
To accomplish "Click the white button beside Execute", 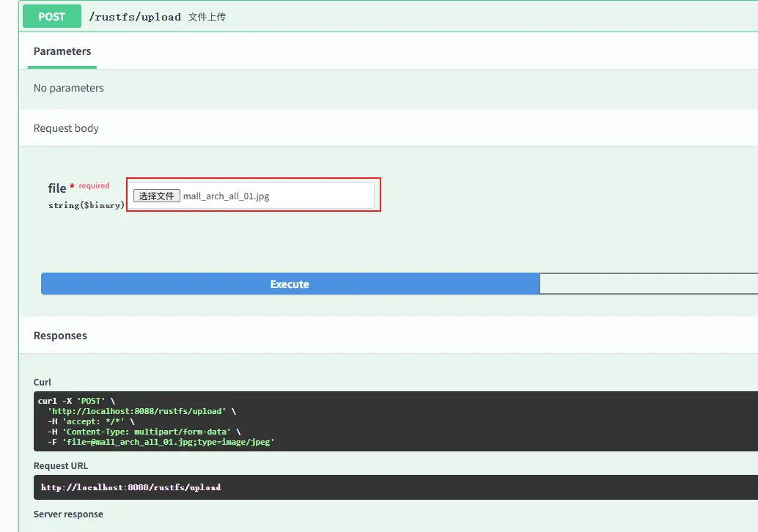I will [648, 284].
